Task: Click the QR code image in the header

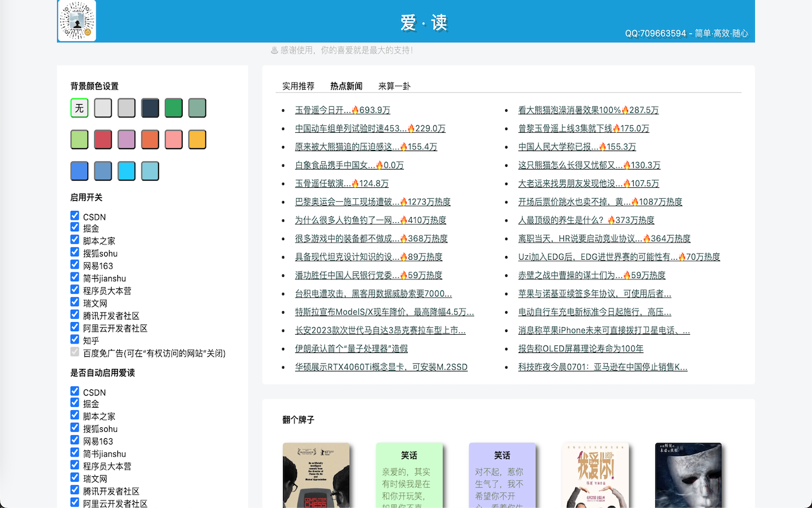Action: coord(76,21)
